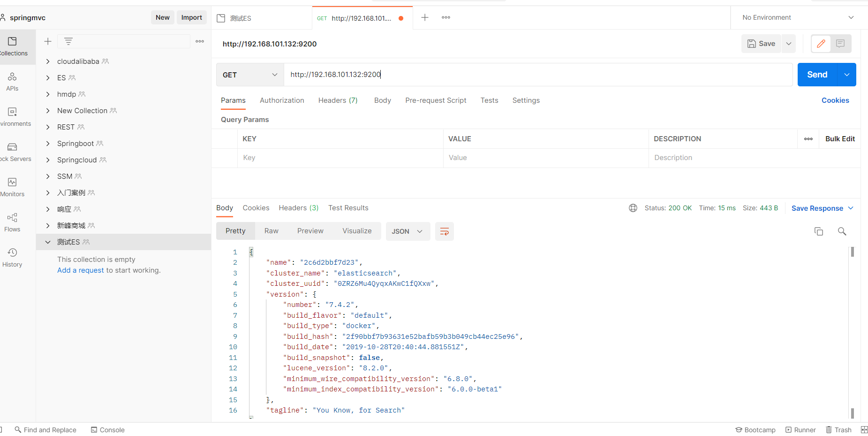
Task: Select the 测试ES tab in tab bar
Action: [261, 18]
